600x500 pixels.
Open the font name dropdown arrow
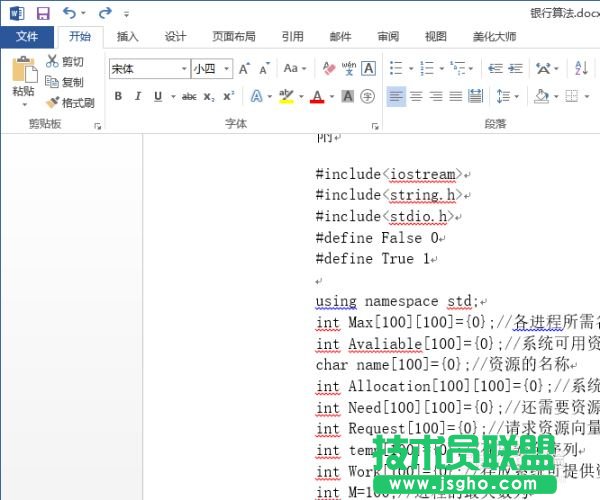[x=184, y=69]
